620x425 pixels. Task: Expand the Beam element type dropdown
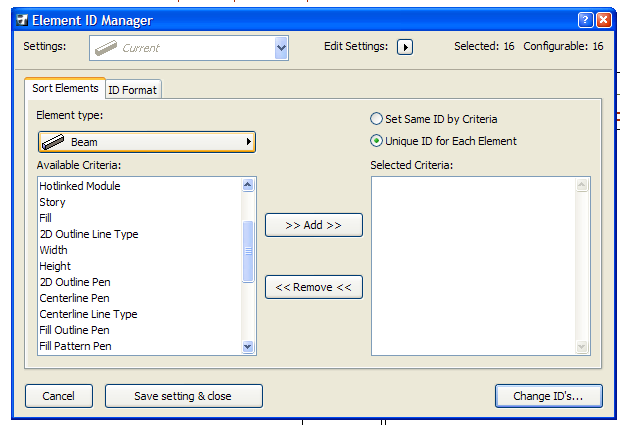pyautogui.click(x=247, y=142)
